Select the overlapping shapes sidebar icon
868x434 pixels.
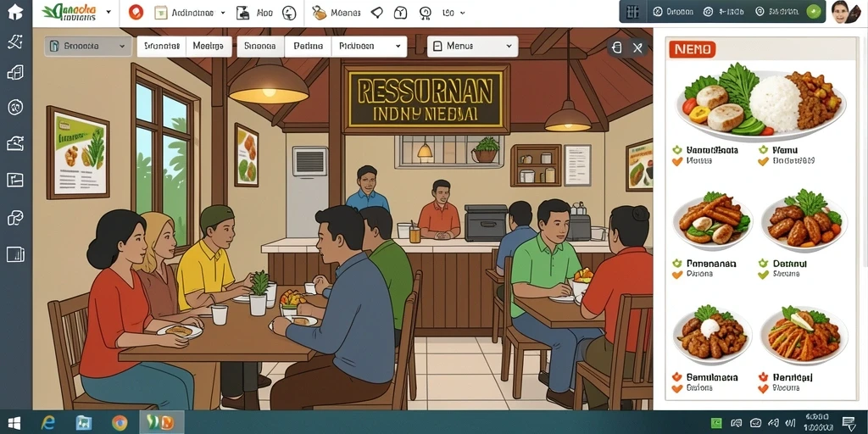pyautogui.click(x=15, y=218)
